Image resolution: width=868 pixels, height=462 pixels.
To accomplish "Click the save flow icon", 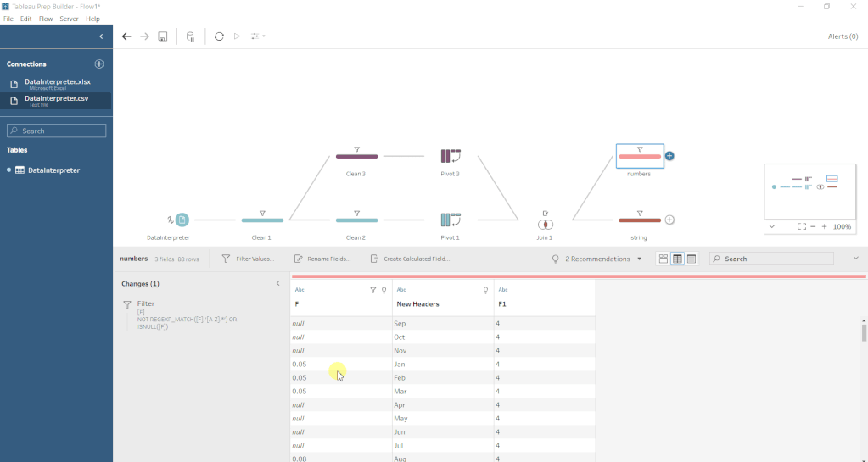I will click(163, 36).
